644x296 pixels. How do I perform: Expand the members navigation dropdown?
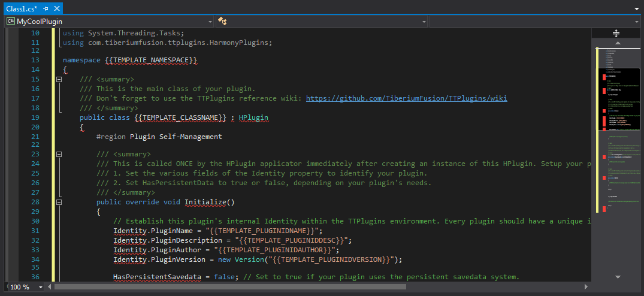click(637, 21)
